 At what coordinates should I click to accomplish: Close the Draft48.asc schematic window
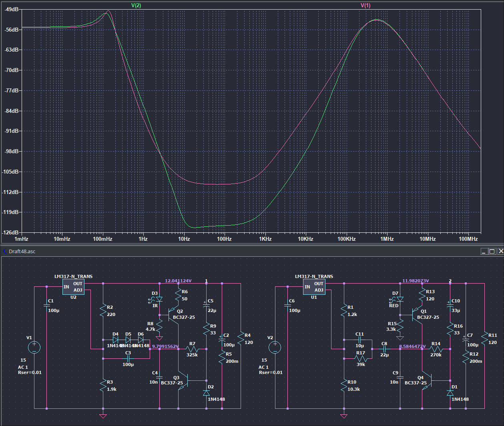(x=500, y=251)
